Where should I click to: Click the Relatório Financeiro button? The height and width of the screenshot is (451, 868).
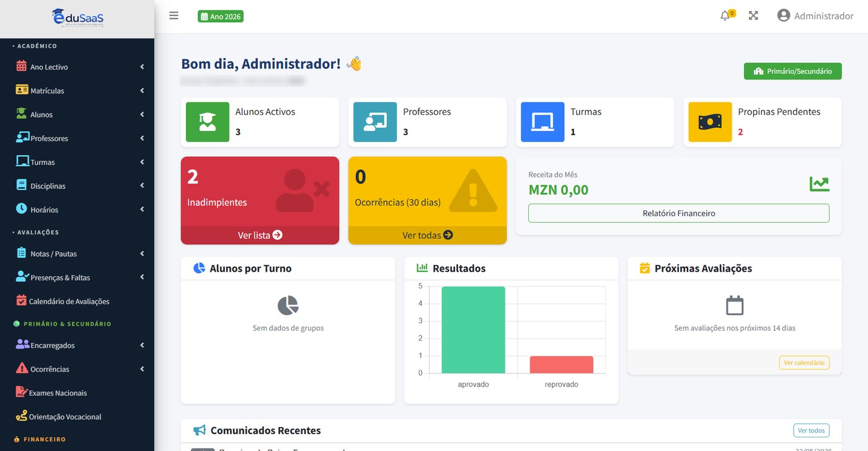coord(678,213)
